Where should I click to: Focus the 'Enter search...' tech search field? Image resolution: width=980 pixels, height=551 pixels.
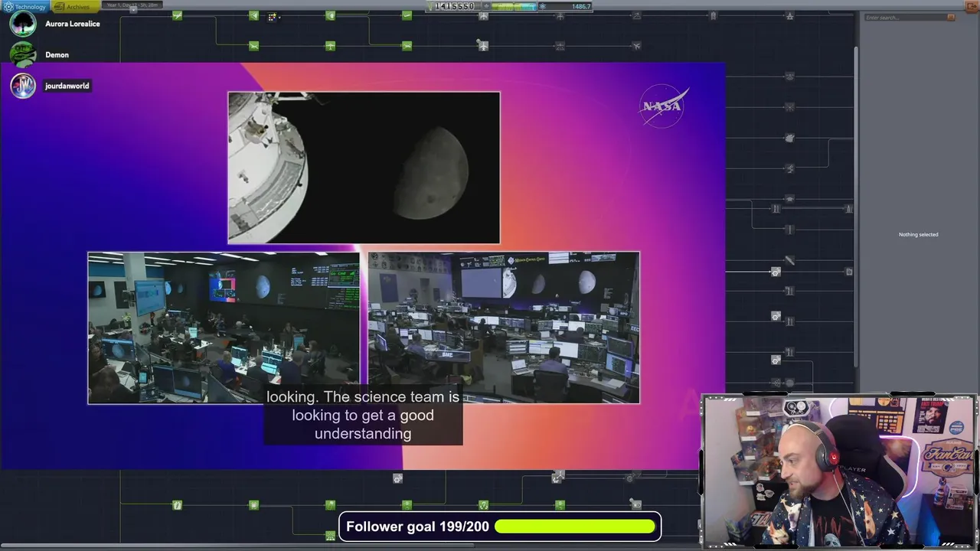[905, 18]
